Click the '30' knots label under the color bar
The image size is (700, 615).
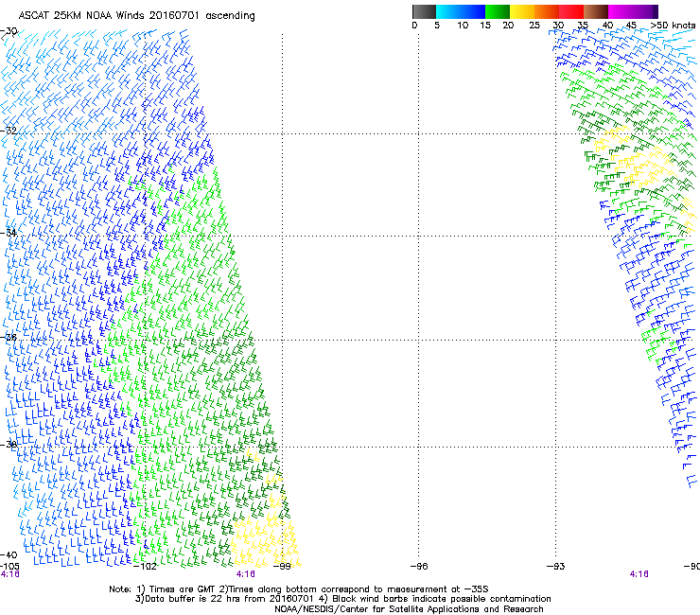click(x=558, y=26)
